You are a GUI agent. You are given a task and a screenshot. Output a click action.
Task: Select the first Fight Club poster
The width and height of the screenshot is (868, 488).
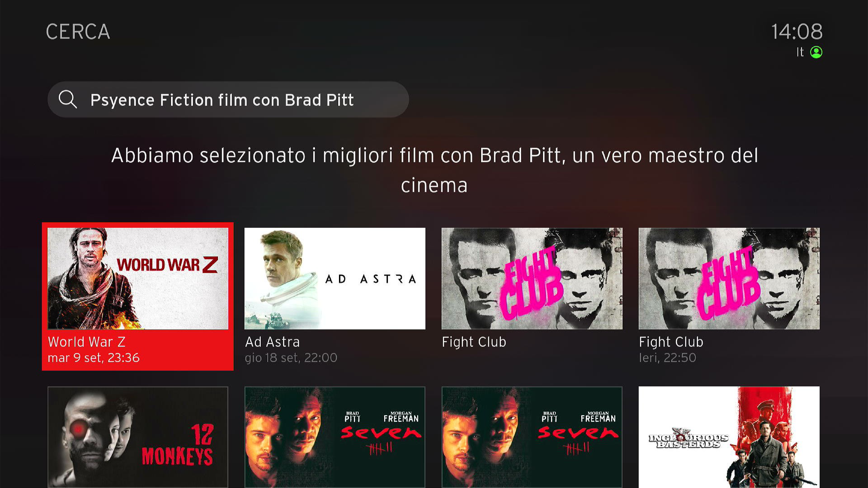[532, 278]
